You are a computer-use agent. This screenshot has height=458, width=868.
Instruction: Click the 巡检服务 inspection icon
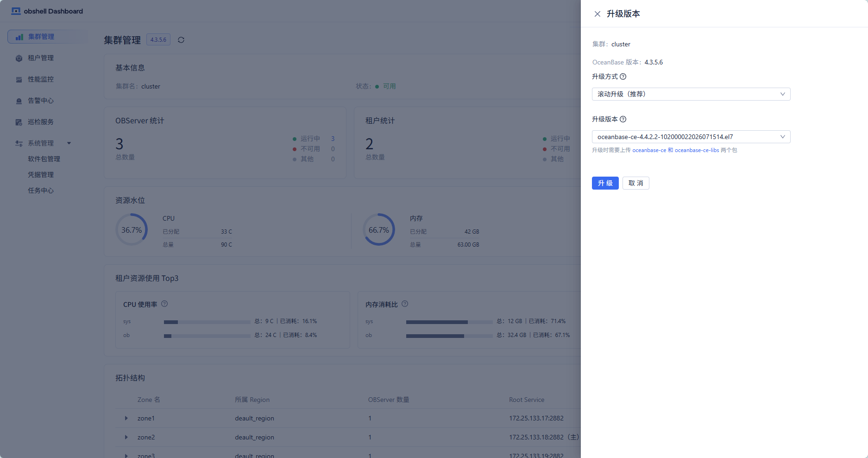tap(19, 122)
